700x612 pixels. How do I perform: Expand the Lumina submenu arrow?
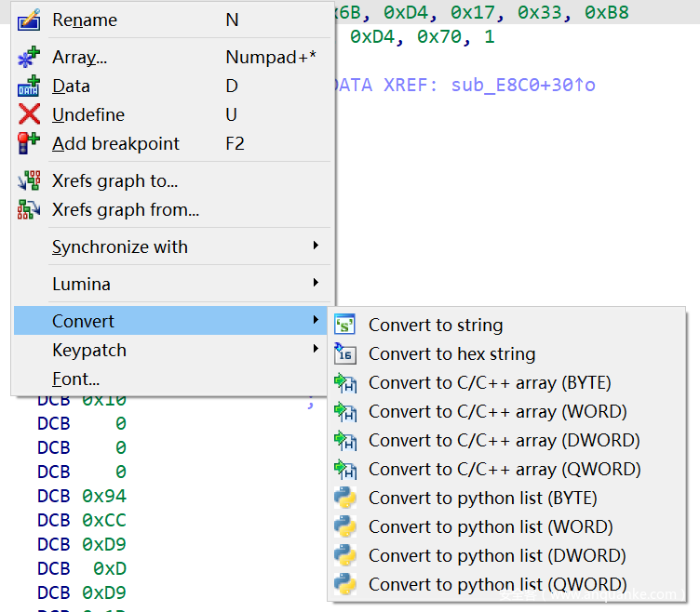(x=316, y=283)
